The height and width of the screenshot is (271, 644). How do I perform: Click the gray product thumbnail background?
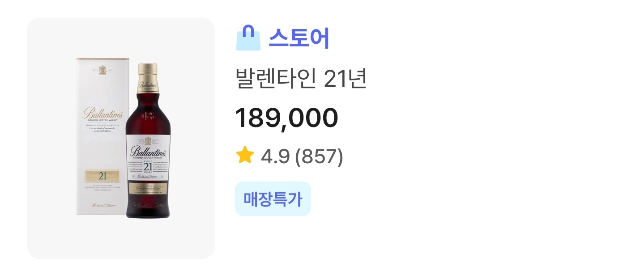pyautogui.click(x=49, y=233)
